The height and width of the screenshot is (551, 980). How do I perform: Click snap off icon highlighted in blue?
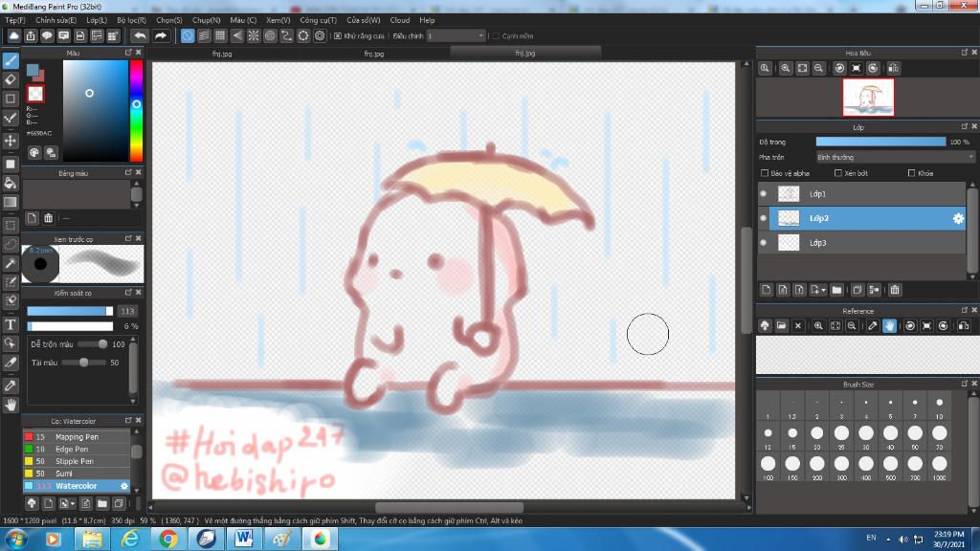(x=187, y=35)
